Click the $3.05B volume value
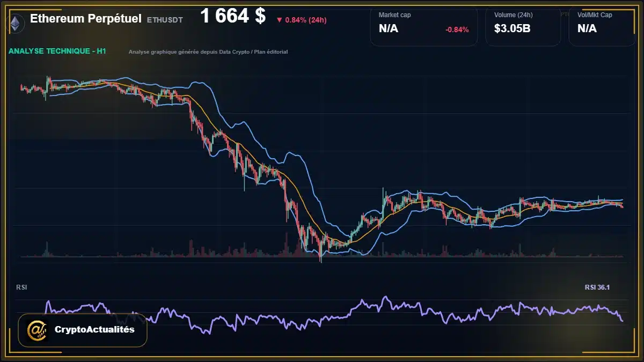 513,29
